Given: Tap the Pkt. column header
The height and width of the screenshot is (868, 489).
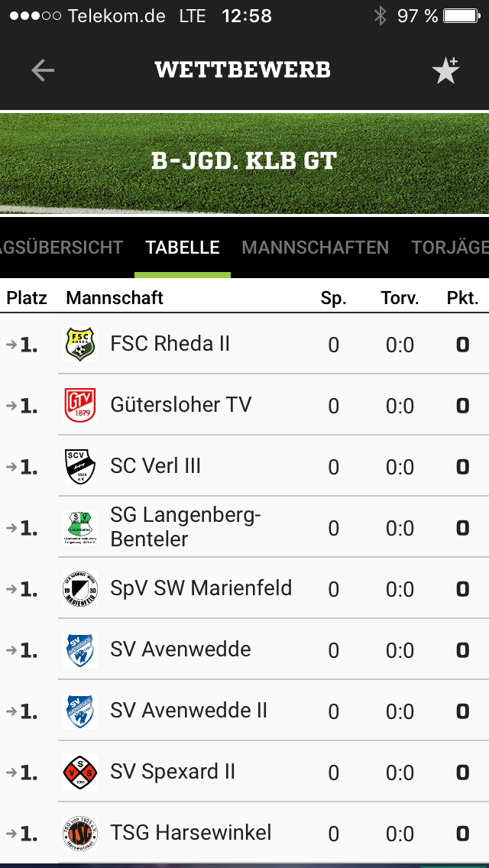Looking at the screenshot, I should [x=462, y=298].
